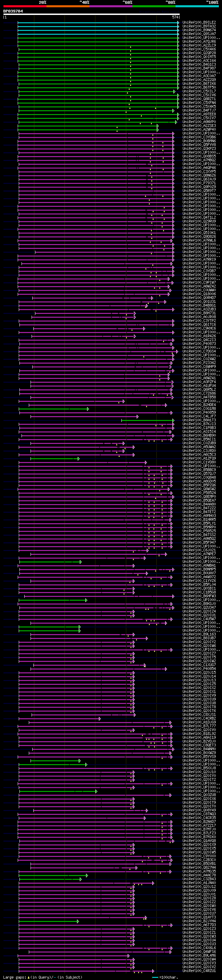
Task: Select hit label UniRef100_A2Z2Q9
Action: [x=199, y=80]
